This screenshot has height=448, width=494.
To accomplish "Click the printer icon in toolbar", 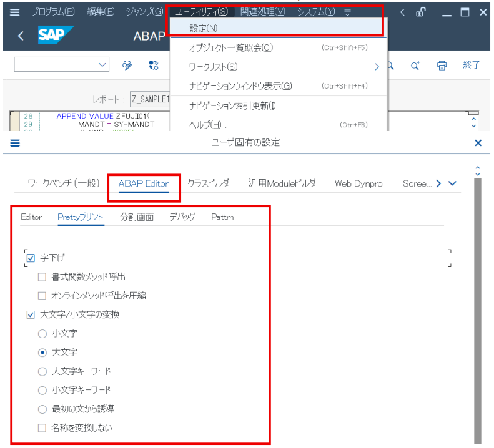I will point(442,66).
